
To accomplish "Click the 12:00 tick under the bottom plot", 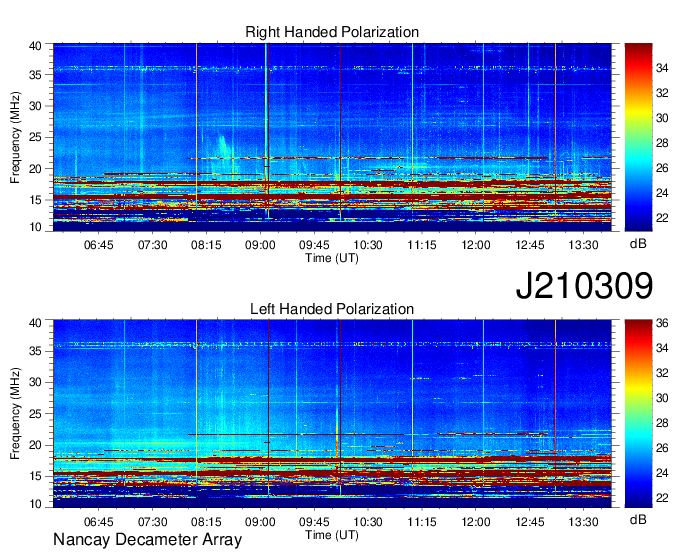I will [476, 522].
